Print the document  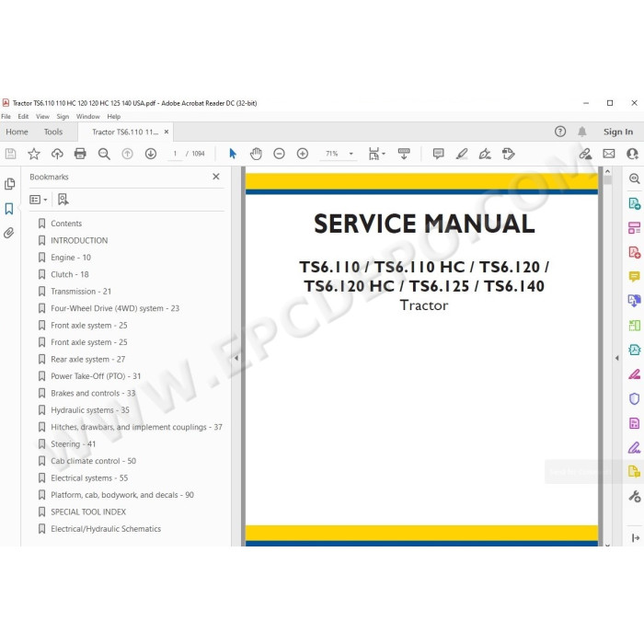[x=80, y=154]
